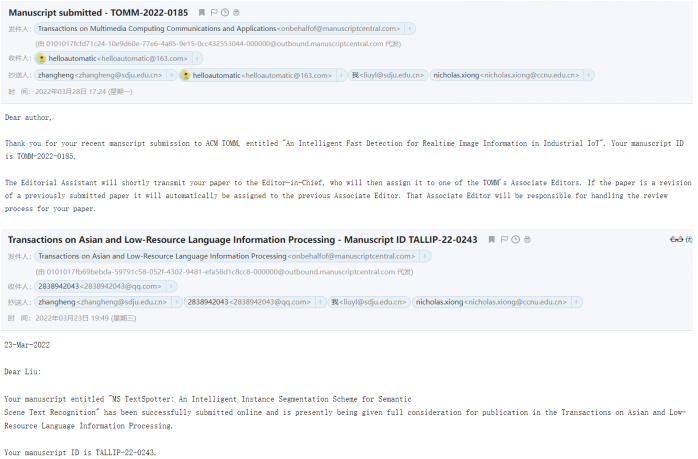The image size is (698, 459).
Task: Click the TALLIP-22-0243 email subject title
Action: [x=242, y=241]
